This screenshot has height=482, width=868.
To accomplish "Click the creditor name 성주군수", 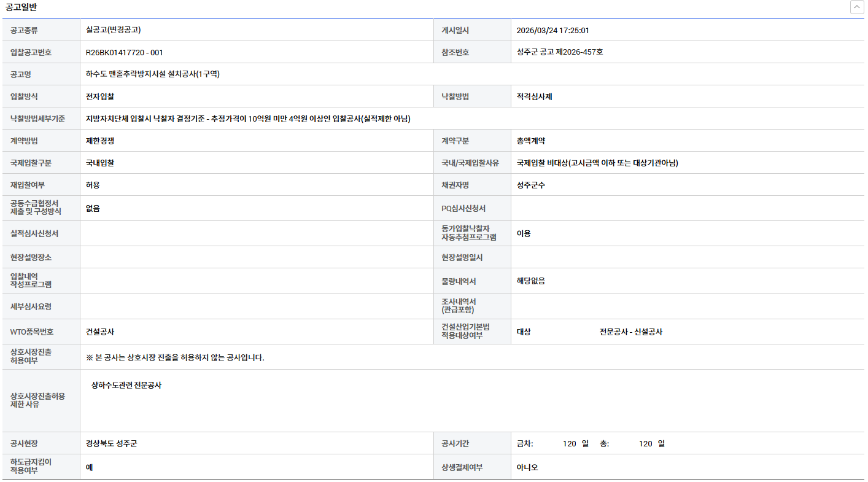I will pyautogui.click(x=531, y=185).
